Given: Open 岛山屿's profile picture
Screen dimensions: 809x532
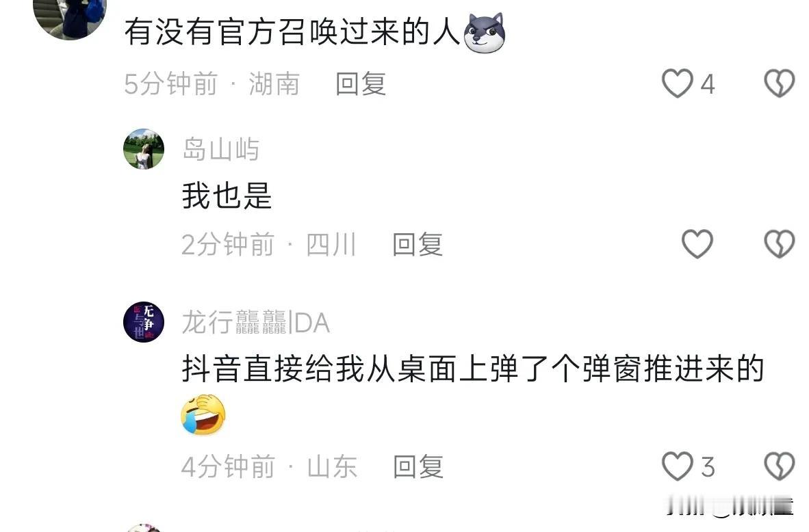Looking at the screenshot, I should pyautogui.click(x=144, y=149).
